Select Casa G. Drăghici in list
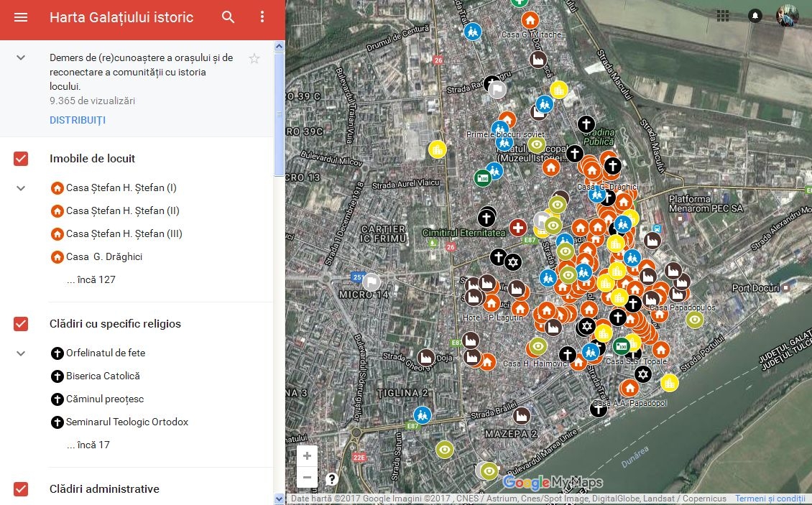The image size is (812, 505). coord(104,257)
